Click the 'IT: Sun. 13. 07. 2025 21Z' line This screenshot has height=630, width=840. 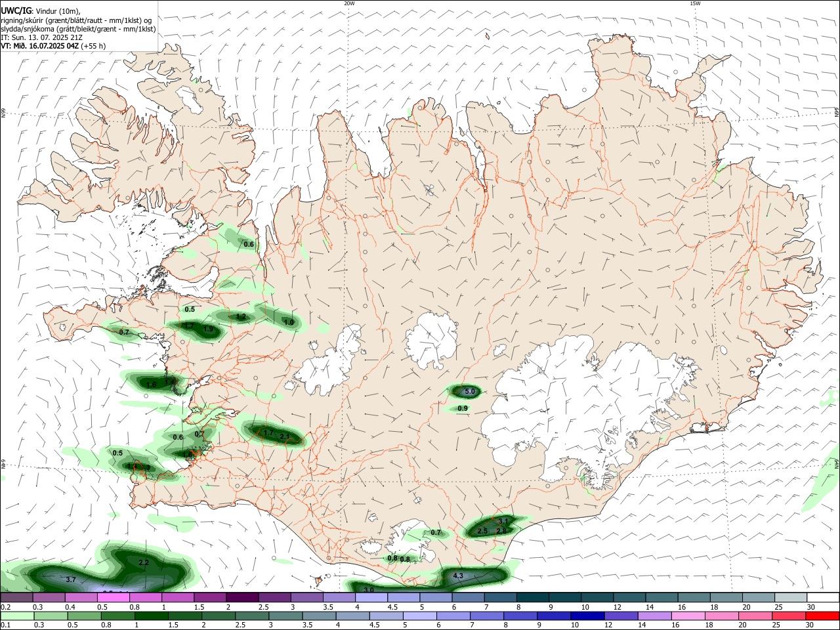(x=41, y=37)
